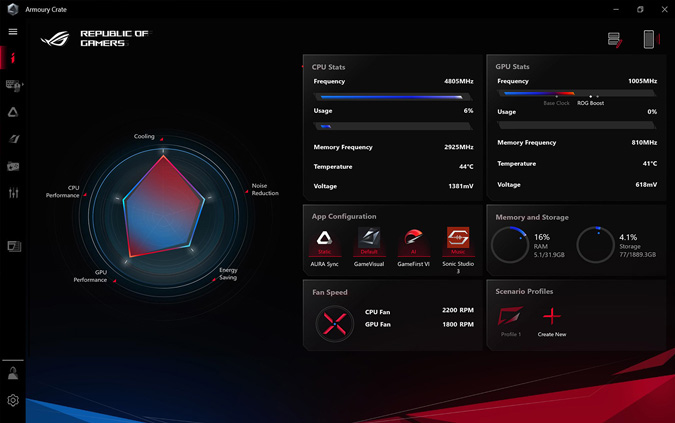Click the Cooling label on radar chart
Image resolution: width=675 pixels, height=423 pixels.
click(x=144, y=136)
